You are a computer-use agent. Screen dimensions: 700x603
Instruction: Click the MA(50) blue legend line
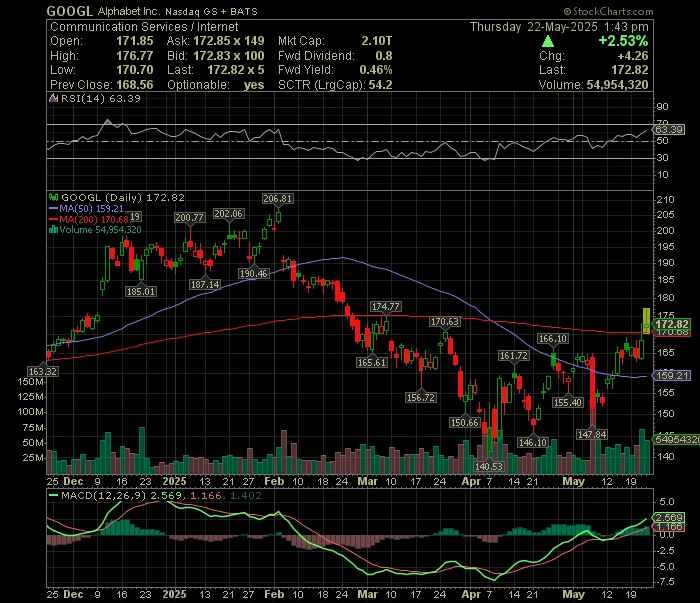(x=53, y=208)
